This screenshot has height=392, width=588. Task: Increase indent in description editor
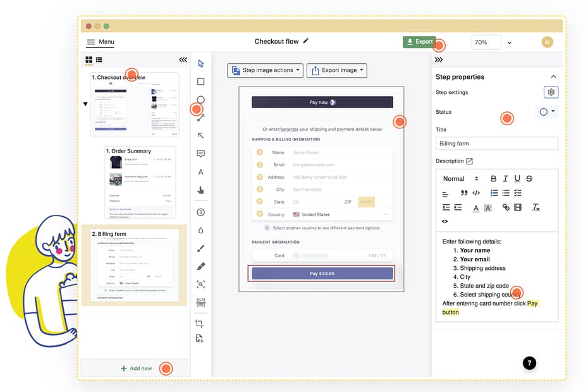point(458,207)
